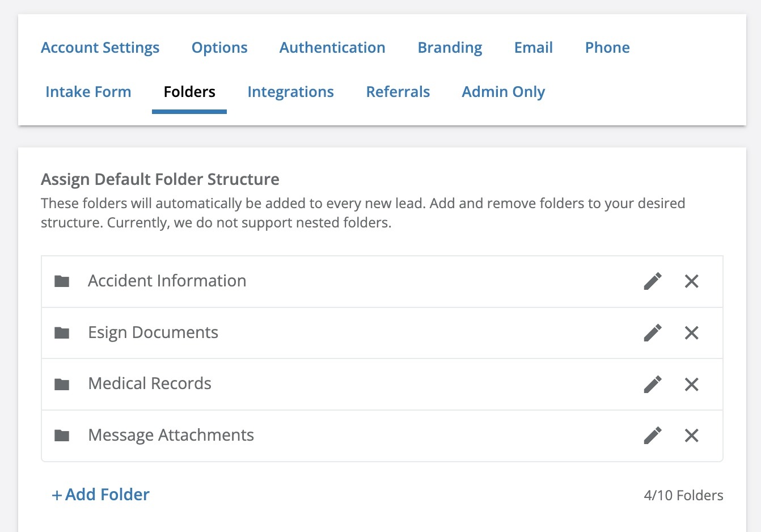Open the Integrations tab
Viewport: 761px width, 532px height.
tap(291, 92)
